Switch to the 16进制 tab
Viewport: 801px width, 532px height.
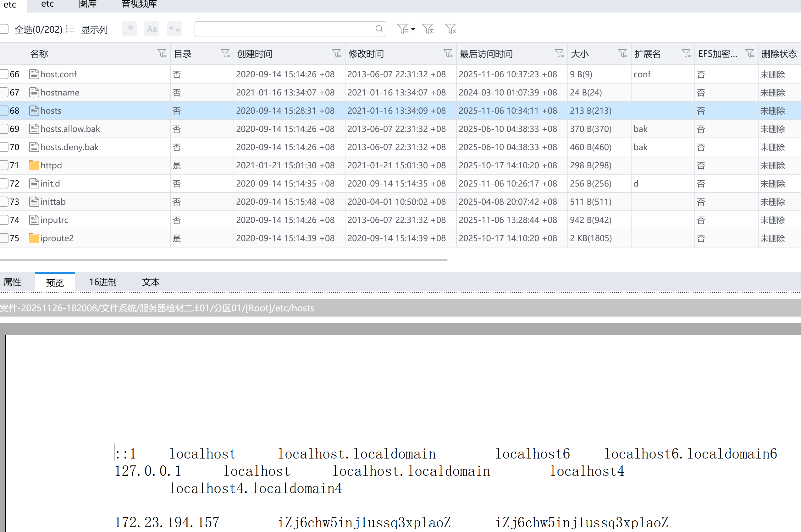[102, 282]
